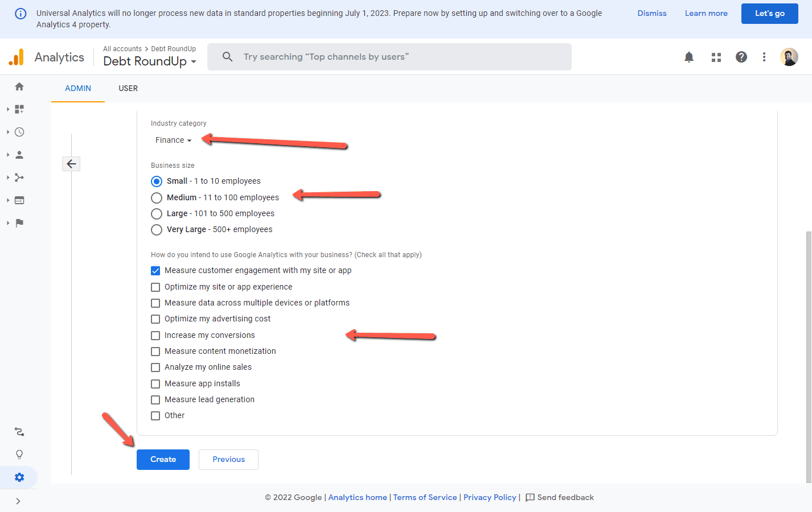Open Realtime clock icon in sidebar
This screenshot has width=812, height=512.
pos(19,132)
